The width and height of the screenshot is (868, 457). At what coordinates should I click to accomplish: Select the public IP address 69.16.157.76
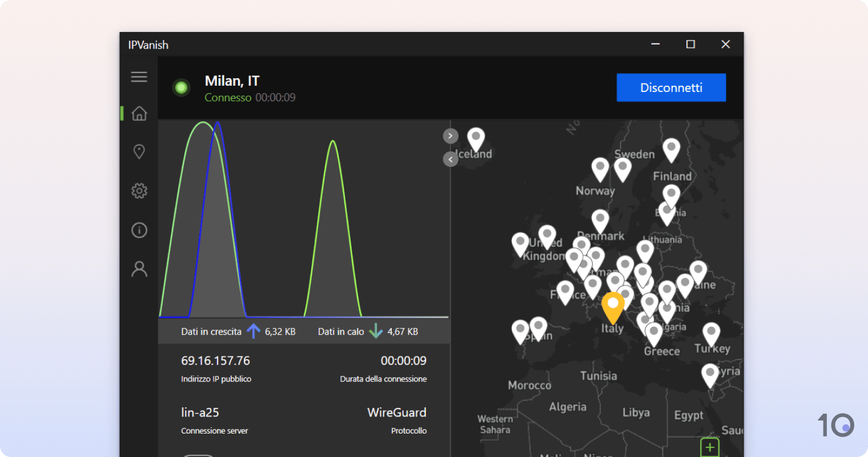(215, 360)
